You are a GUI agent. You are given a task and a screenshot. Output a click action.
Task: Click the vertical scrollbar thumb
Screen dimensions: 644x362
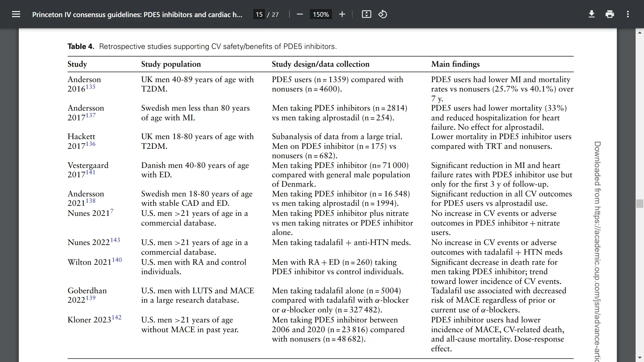click(640, 203)
